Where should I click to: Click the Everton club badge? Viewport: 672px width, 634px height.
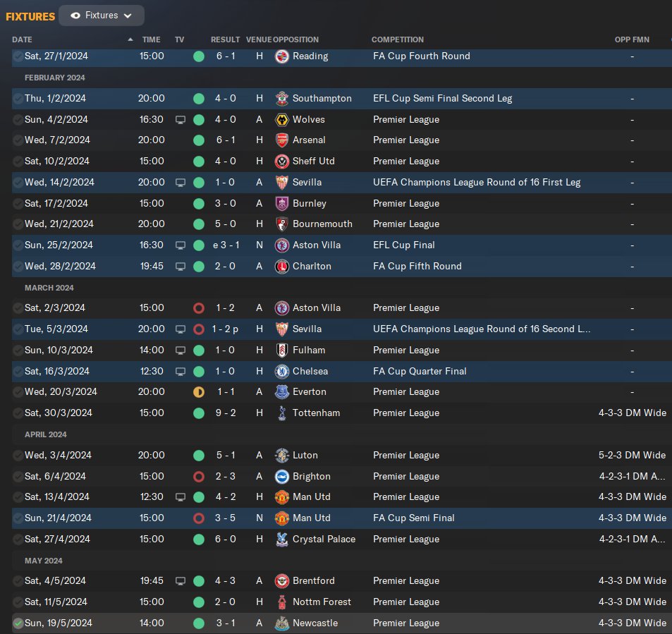tap(281, 392)
